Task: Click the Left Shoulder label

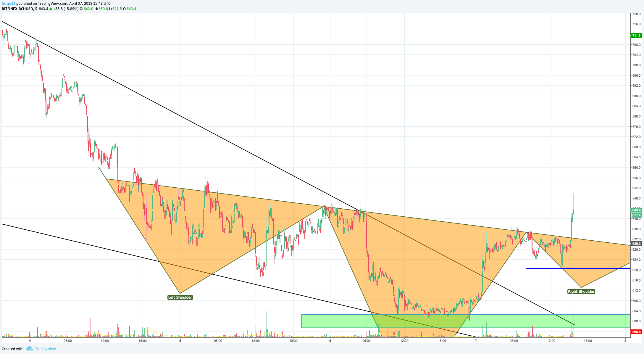Action: 180,297
